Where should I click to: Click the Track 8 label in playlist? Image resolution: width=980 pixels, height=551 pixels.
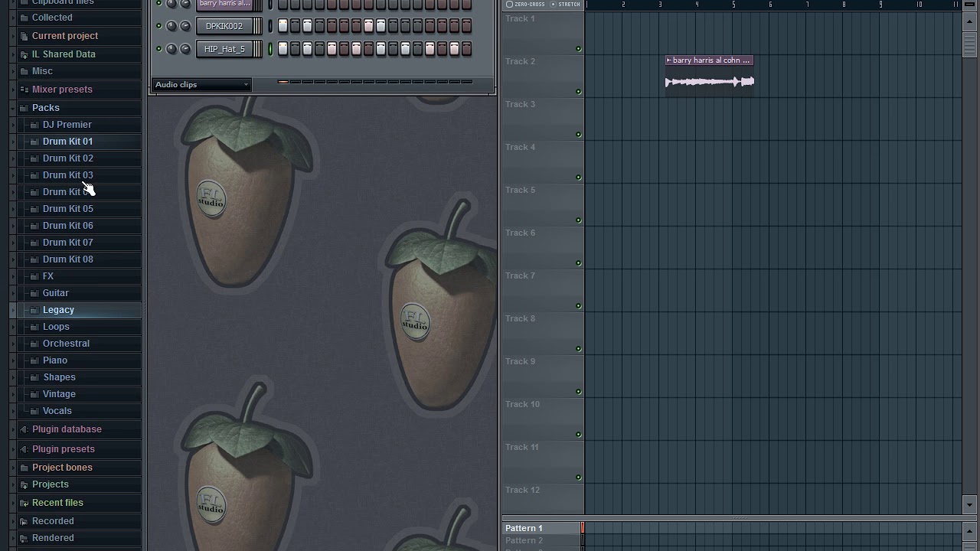point(521,318)
